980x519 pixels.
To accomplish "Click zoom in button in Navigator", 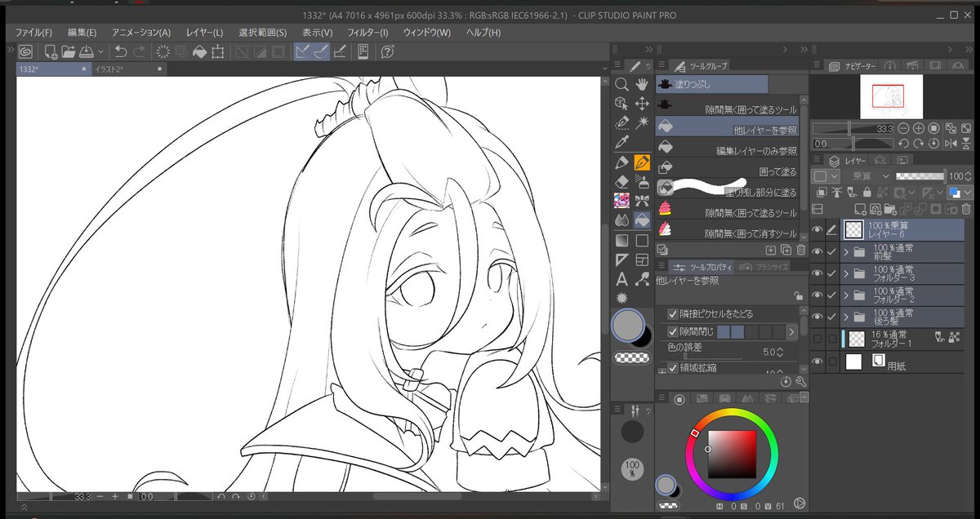I will (919, 128).
